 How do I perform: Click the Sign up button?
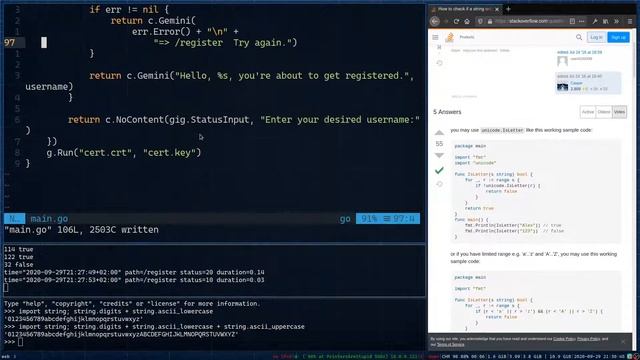click(618, 37)
